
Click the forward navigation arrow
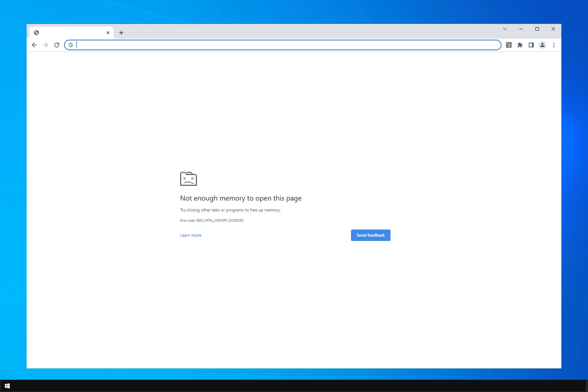(x=46, y=45)
